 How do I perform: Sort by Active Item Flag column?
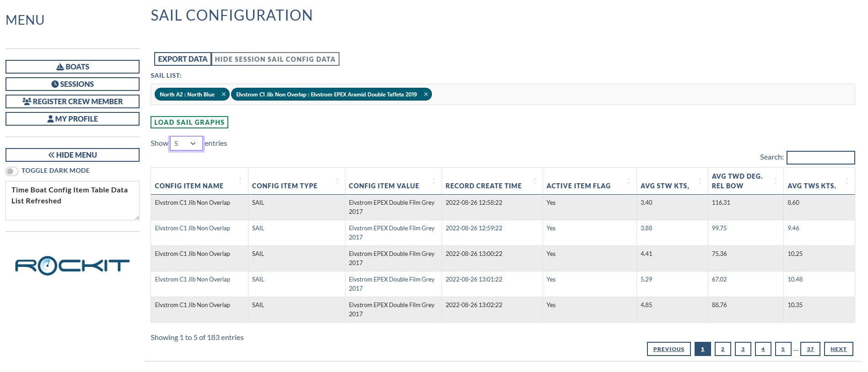(x=590, y=181)
